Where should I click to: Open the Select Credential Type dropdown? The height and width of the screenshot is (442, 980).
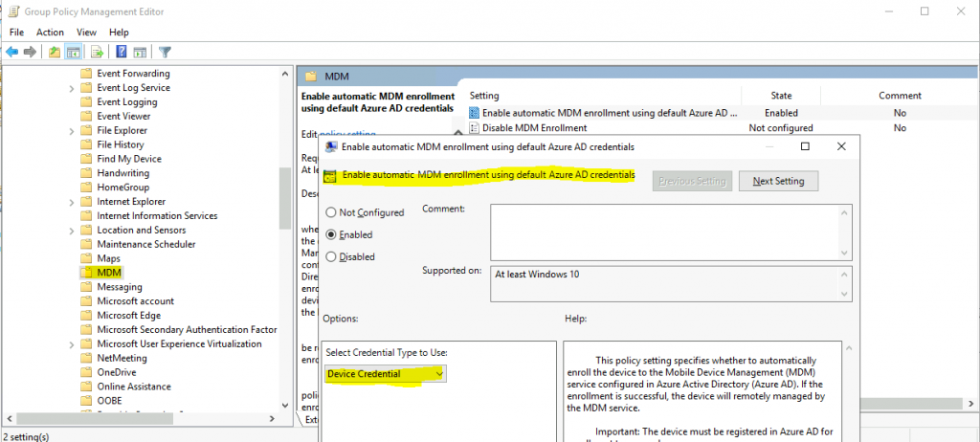click(386, 374)
